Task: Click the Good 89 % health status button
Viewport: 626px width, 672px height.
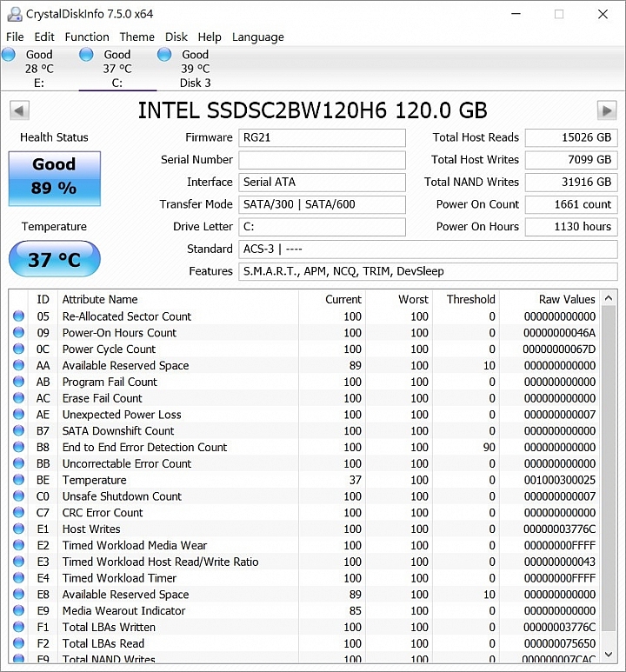Action: 55,178
